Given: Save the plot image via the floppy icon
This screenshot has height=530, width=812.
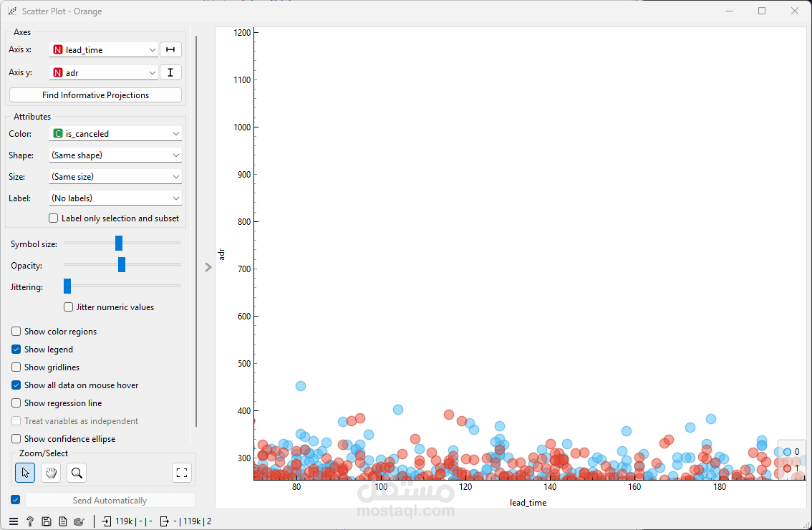Looking at the screenshot, I should (x=47, y=521).
